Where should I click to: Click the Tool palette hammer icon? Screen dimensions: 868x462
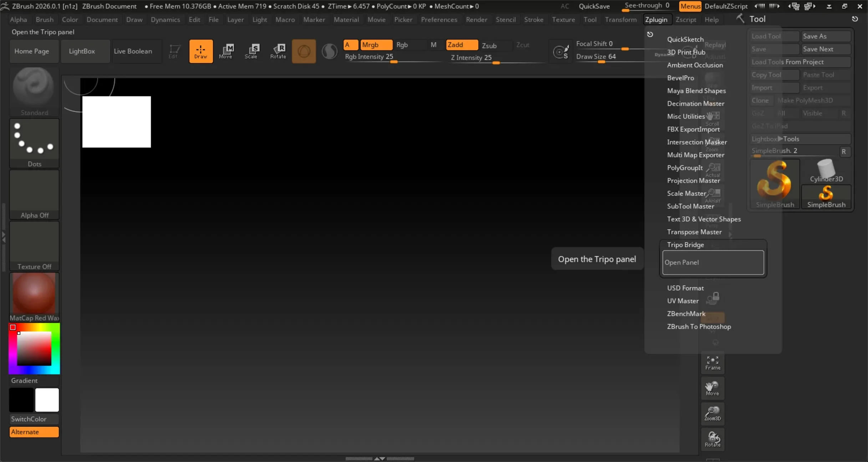[741, 19]
